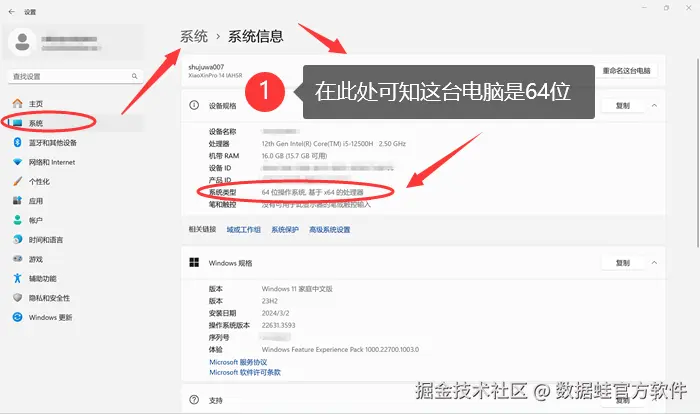Screen dimensions: 700x414
Task: Click the Windows 11 家庭中文版 edition text
Action: point(297,289)
